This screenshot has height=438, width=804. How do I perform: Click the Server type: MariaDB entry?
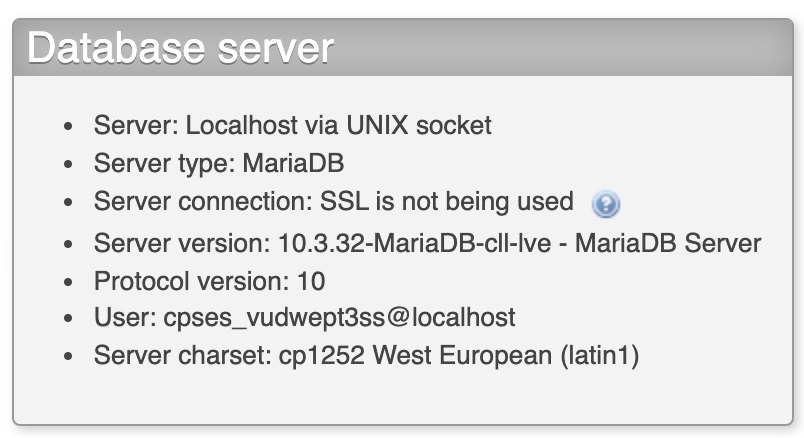(x=219, y=164)
